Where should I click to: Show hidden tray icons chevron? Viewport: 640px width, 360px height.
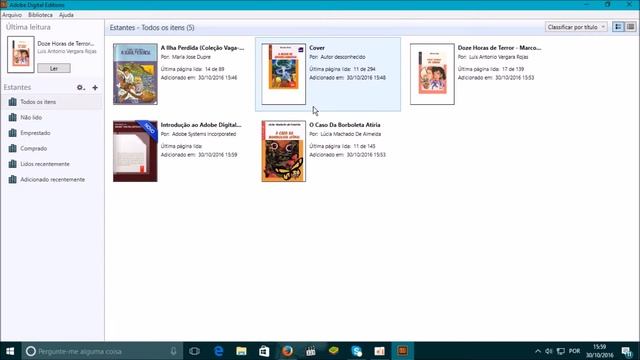538,351
